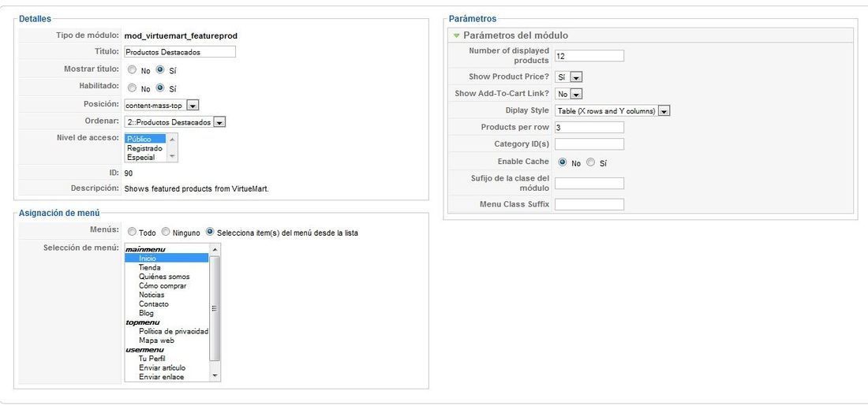
Task: Select 'No' for Mostrar título
Action: click(x=132, y=70)
